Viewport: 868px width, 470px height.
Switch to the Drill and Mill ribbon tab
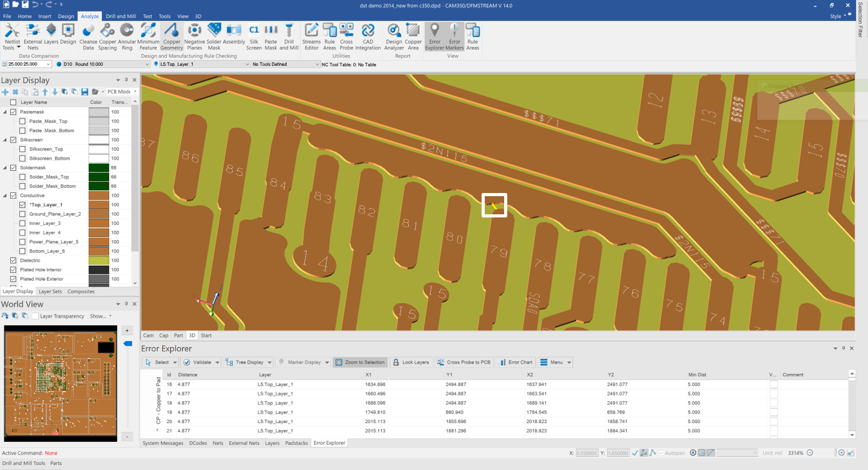click(120, 16)
